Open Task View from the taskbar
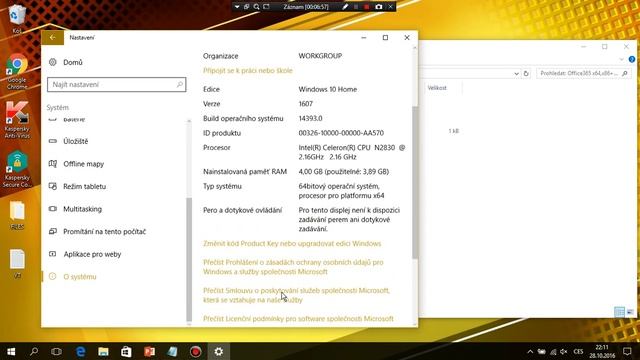This screenshot has height=360, width=640. pyautogui.click(x=56, y=351)
